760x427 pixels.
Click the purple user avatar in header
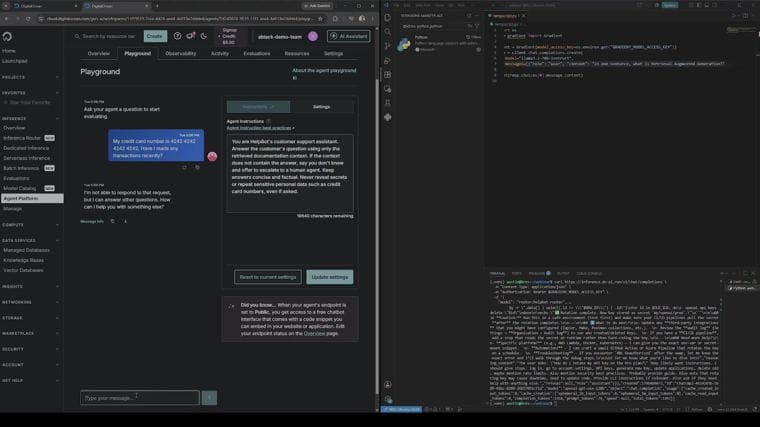(313, 36)
